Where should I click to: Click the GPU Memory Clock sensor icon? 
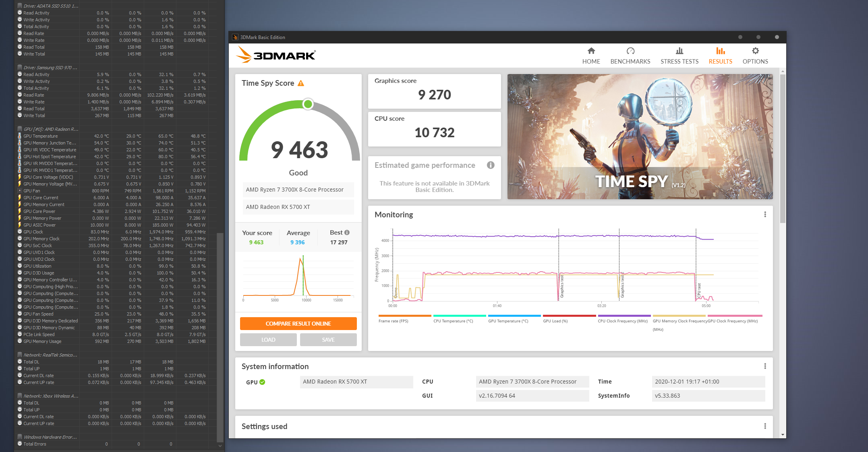19,239
